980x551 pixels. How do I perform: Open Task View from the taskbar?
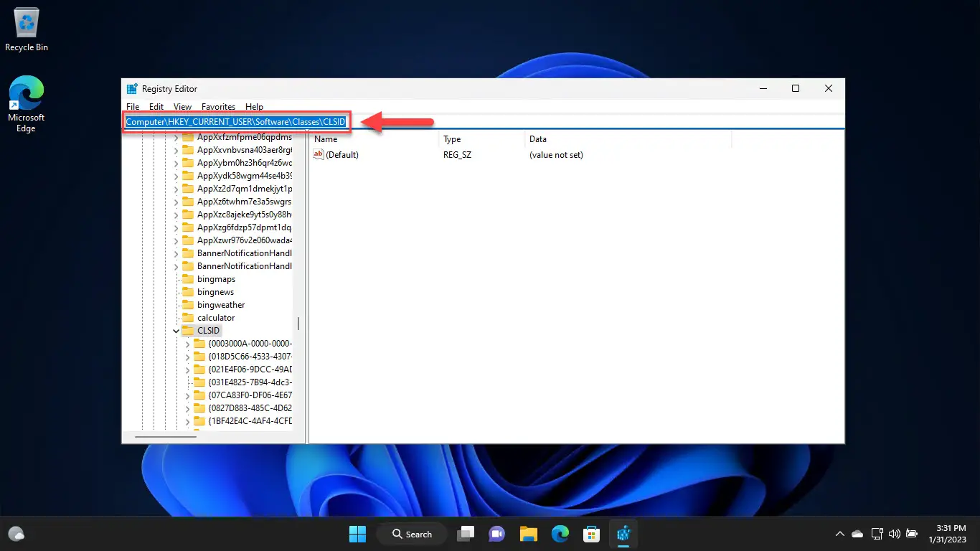467,534
